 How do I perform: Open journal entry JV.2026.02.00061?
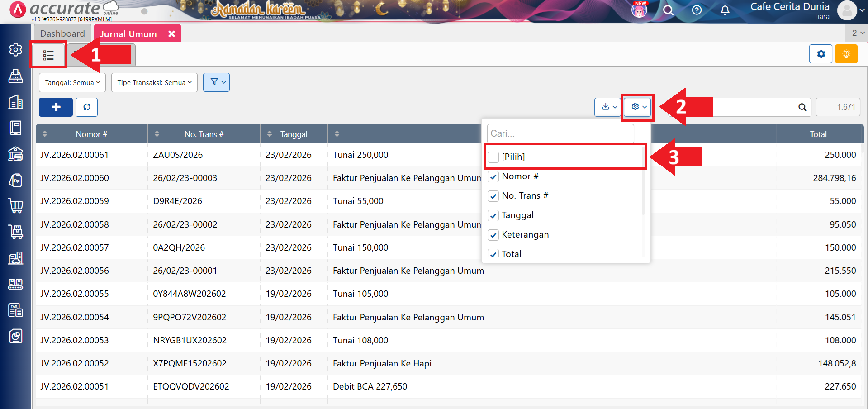click(x=75, y=155)
